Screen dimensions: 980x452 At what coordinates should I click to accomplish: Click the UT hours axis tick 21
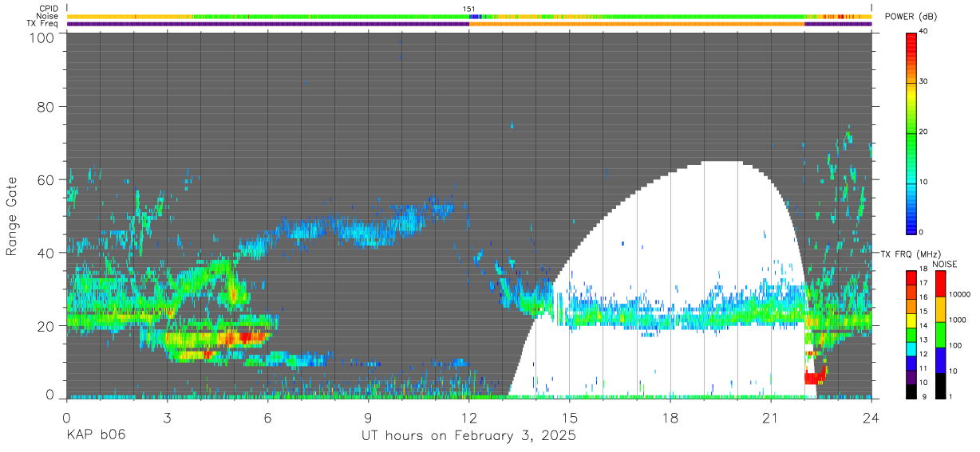click(771, 419)
